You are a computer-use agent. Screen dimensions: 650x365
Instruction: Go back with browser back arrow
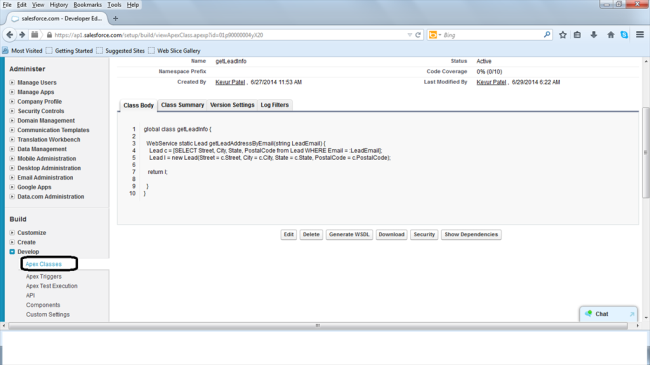pos(10,35)
